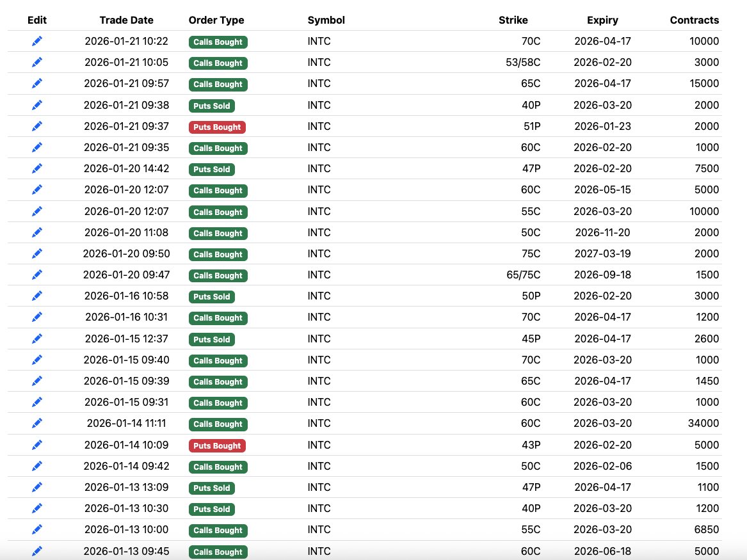The height and width of the screenshot is (560, 747).
Task: Sort by the Contracts column header
Action: pyautogui.click(x=694, y=20)
